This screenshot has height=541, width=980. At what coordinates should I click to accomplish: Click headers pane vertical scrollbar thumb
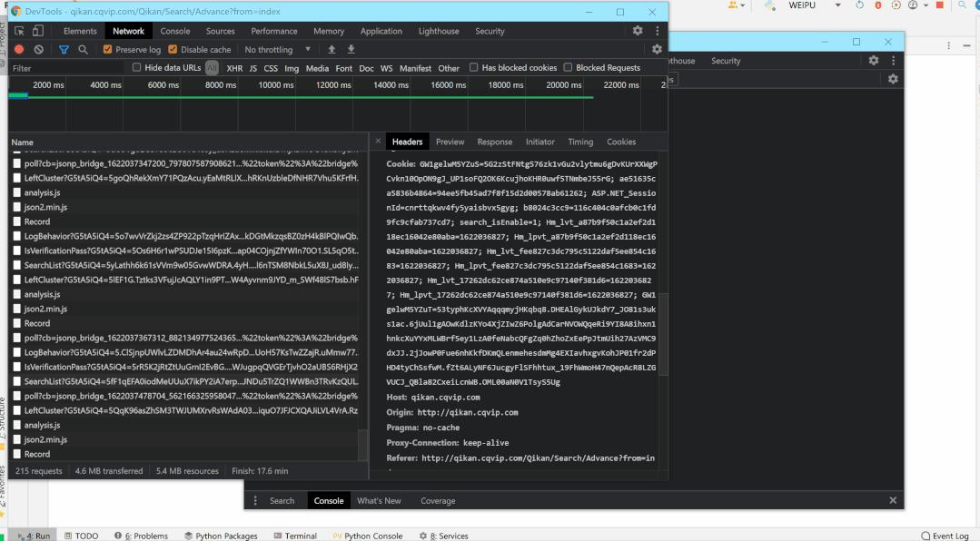(664, 334)
